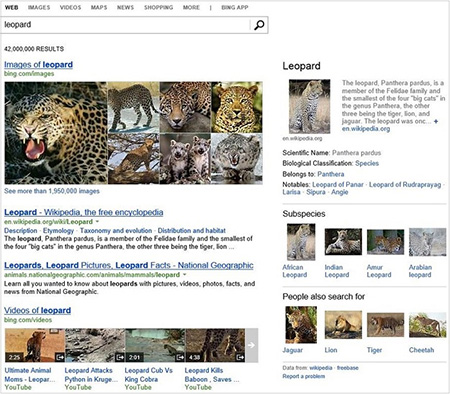The height and width of the screenshot is (394, 450).
Task: Play the Leopard Kills Baboon video thumbnail
Action: 215,345
